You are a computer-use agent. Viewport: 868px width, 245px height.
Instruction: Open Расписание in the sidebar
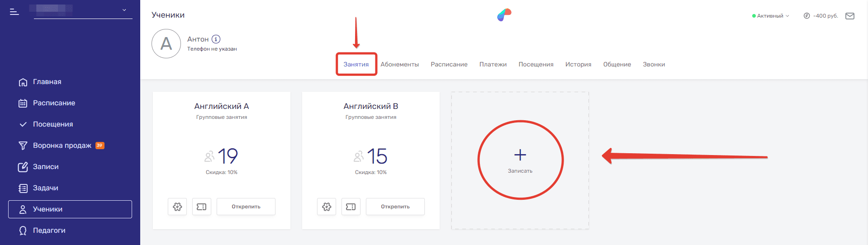54,103
